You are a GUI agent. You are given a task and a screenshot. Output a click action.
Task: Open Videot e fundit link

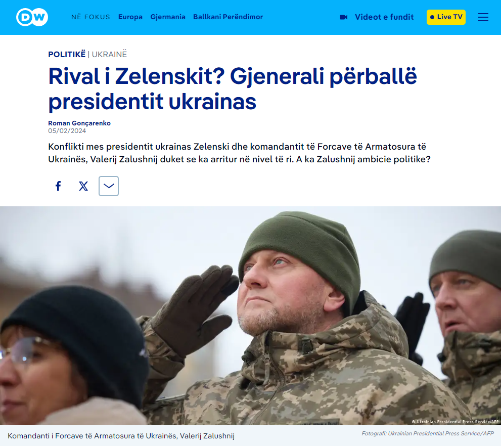pyautogui.click(x=384, y=17)
